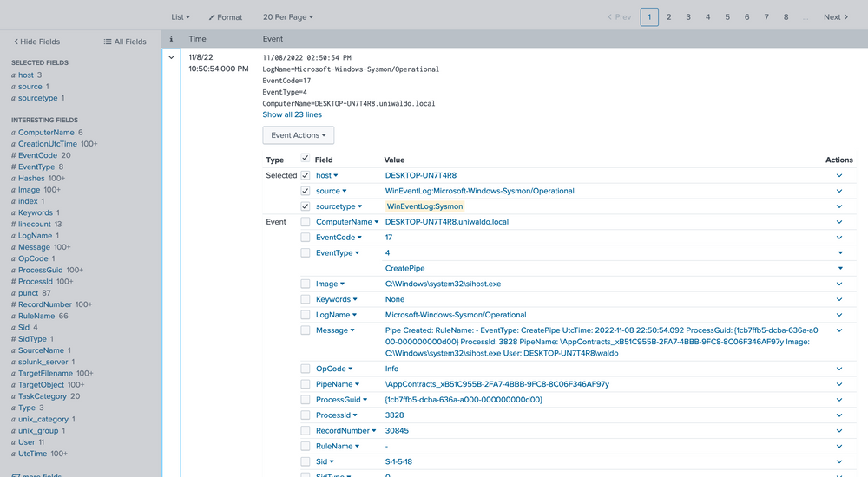This screenshot has width=868, height=477.
Task: Go to Next results page
Action: tap(835, 16)
